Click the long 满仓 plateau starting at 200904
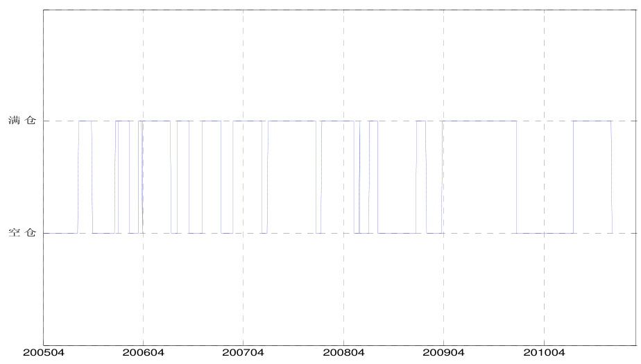The image size is (641, 364). pyautogui.click(x=480, y=121)
